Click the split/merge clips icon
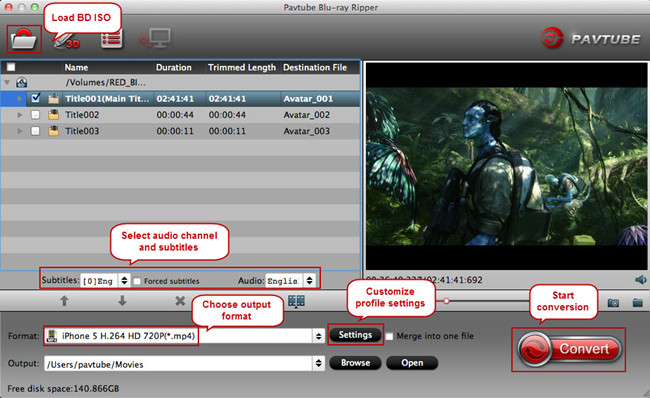 click(x=296, y=301)
